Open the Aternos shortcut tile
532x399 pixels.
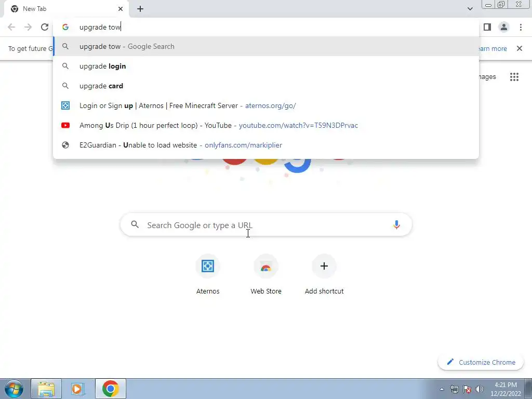[x=208, y=274]
